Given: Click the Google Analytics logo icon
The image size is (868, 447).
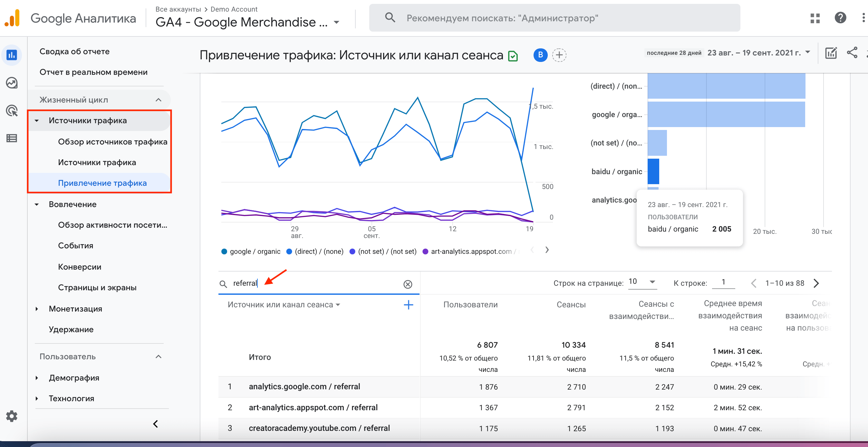Looking at the screenshot, I should point(13,18).
